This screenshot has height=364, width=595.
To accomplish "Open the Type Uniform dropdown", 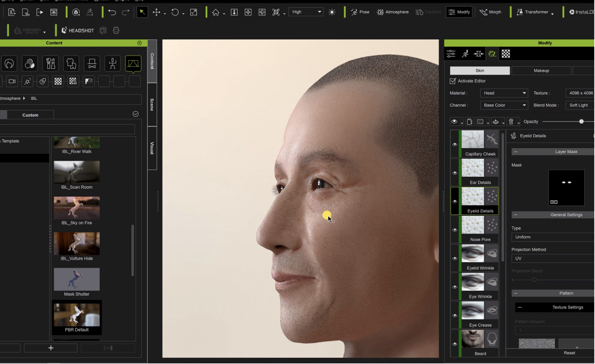I will tap(553, 237).
